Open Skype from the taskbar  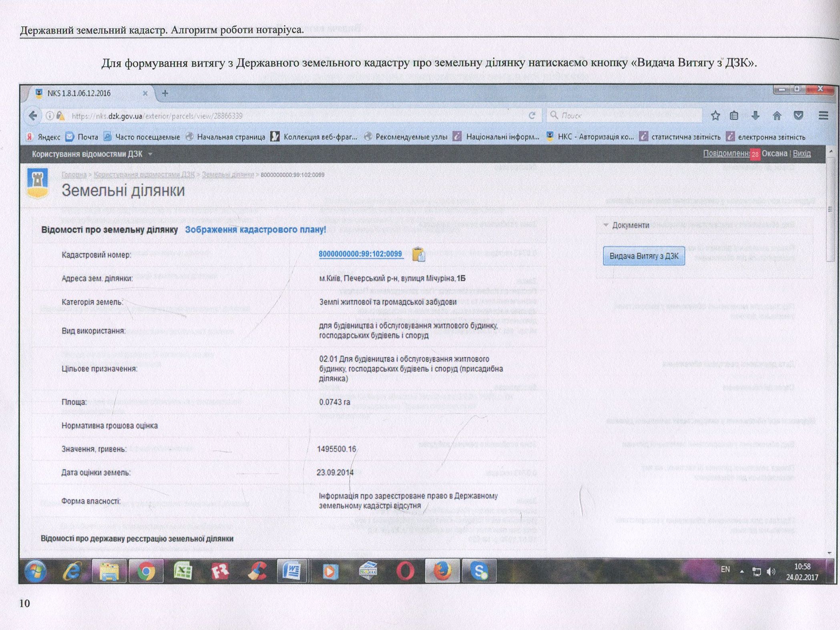pyautogui.click(x=479, y=571)
